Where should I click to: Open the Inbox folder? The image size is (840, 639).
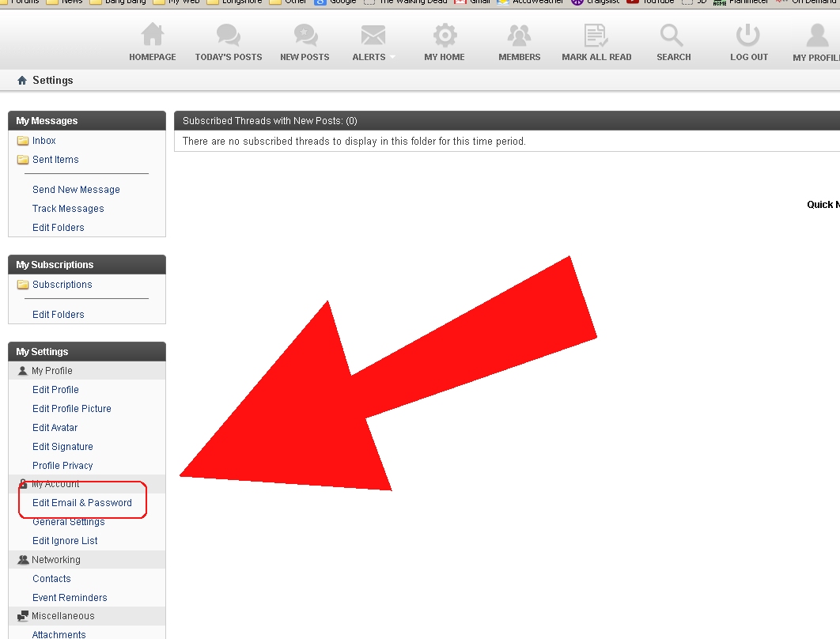point(44,141)
